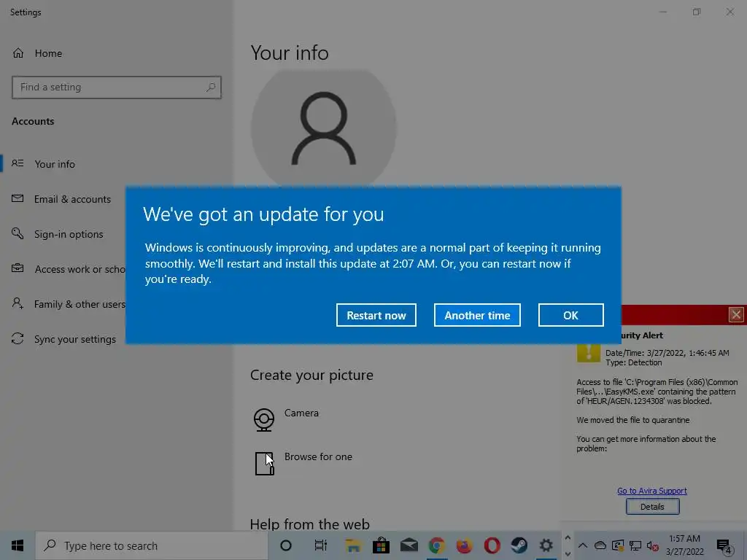
Task: Open Email & accounts section
Action: point(72,199)
